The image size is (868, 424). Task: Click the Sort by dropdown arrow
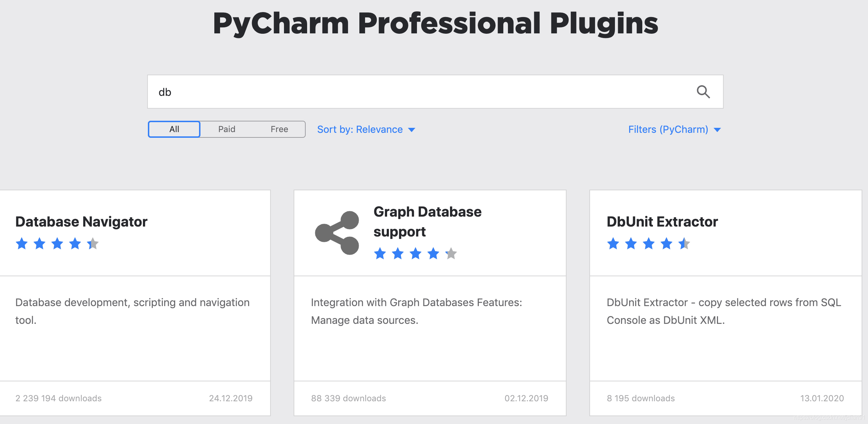click(x=412, y=130)
